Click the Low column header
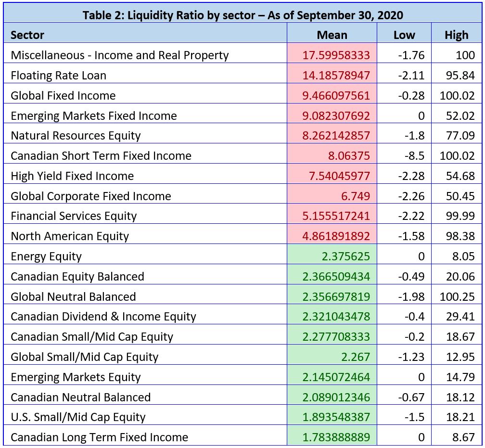The width and height of the screenshot is (485, 448). click(x=404, y=35)
